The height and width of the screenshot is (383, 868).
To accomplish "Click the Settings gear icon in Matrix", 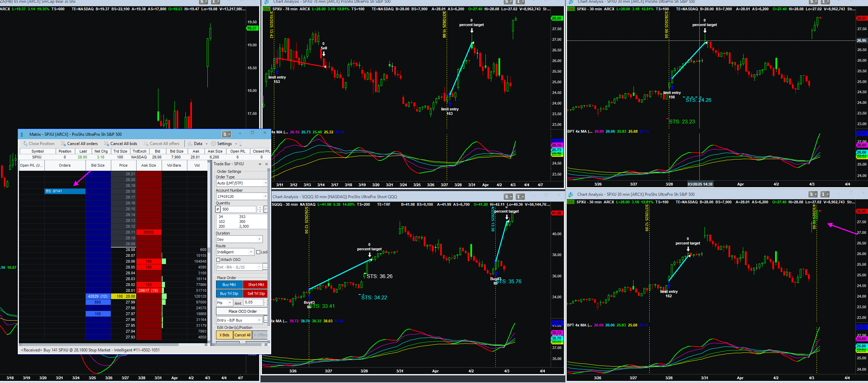I will pyautogui.click(x=214, y=144).
